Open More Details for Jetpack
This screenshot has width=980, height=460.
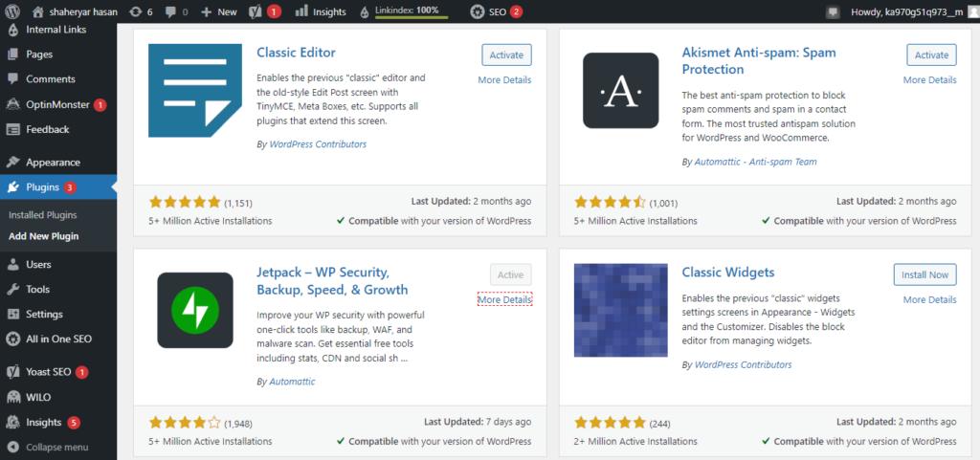(504, 300)
